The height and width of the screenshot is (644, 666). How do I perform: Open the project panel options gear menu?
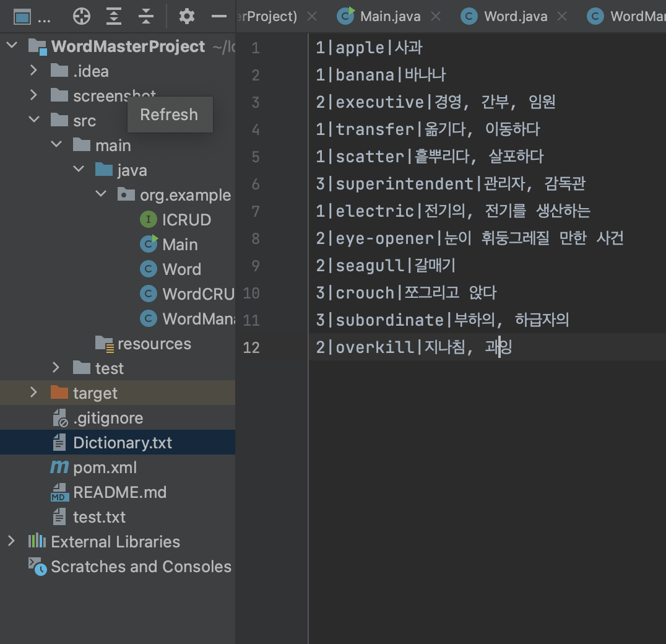pos(186,15)
